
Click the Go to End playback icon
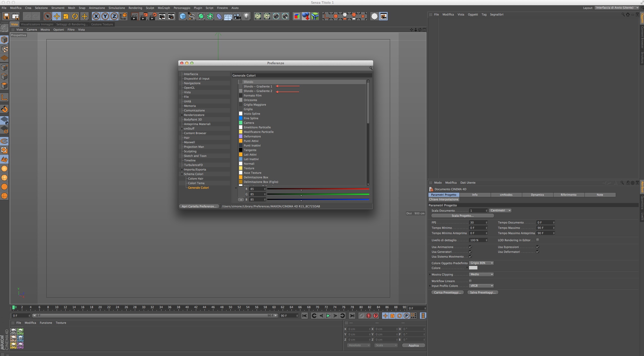352,316
